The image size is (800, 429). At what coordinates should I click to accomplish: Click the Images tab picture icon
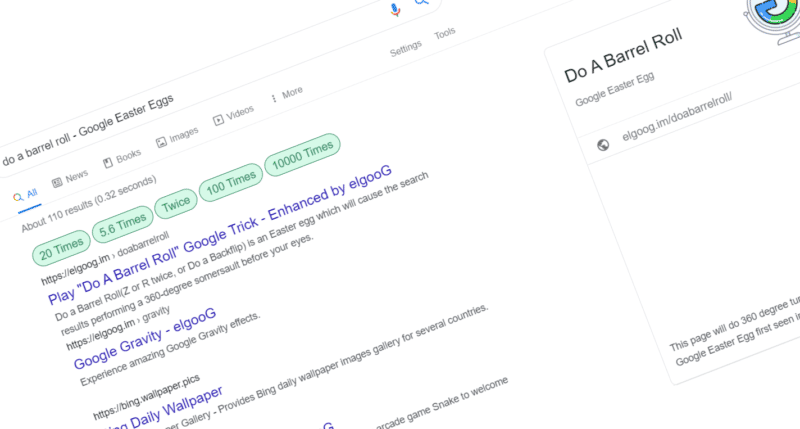[x=161, y=142]
